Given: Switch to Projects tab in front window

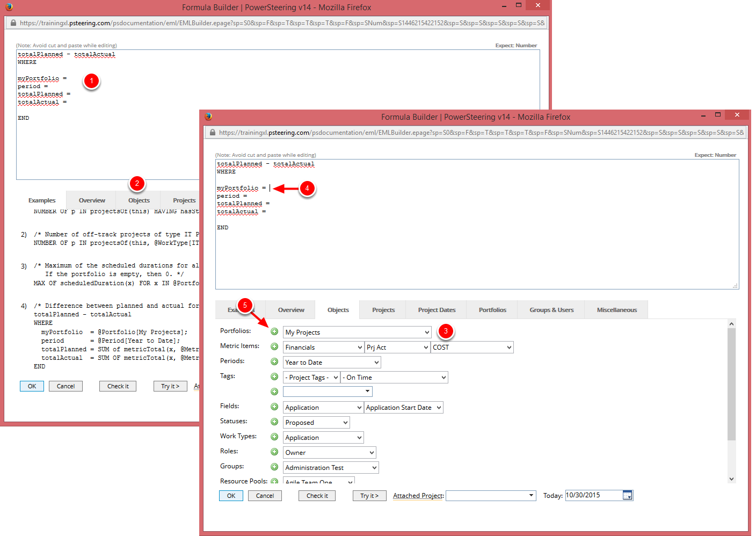Looking at the screenshot, I should [x=383, y=310].
